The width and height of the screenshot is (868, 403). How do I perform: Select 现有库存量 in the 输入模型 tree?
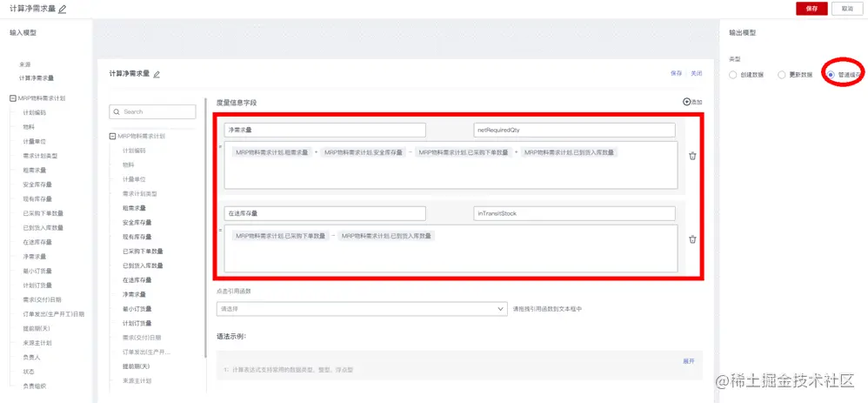pyautogui.click(x=37, y=199)
